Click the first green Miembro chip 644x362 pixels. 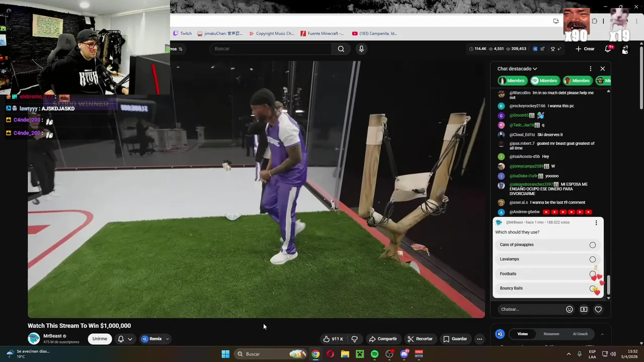pyautogui.click(x=512, y=80)
